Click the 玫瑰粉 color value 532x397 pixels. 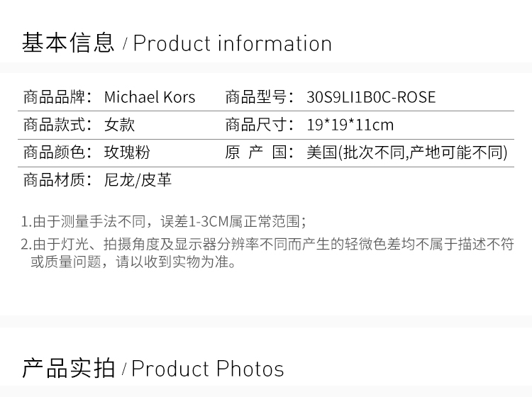tap(127, 153)
